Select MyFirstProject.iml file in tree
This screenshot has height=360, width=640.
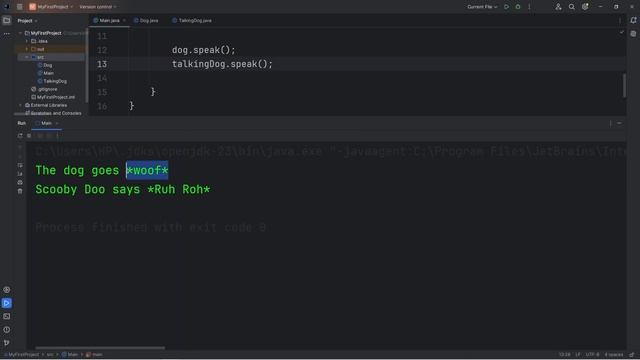tap(53, 97)
